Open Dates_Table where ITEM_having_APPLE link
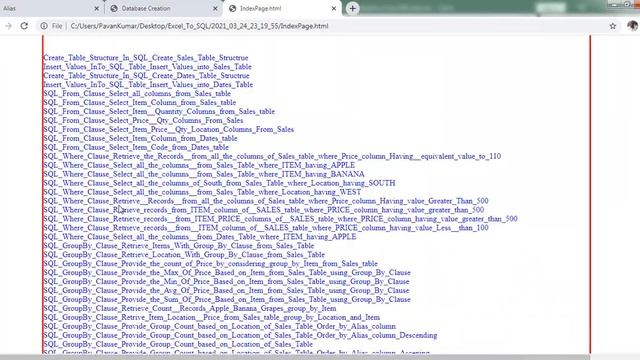640x360 pixels. tap(200, 237)
